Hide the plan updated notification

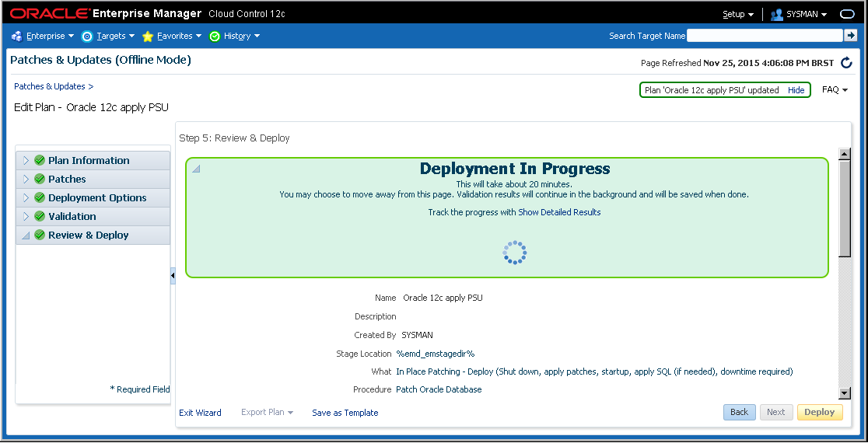click(x=796, y=90)
